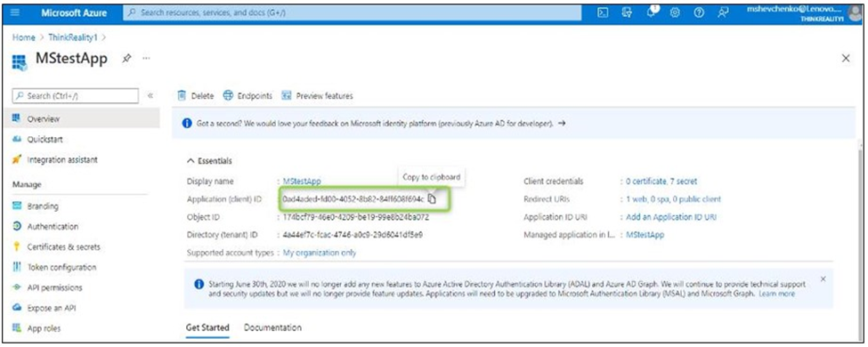Click the Delete button
Viewport: 868px width, 347px height.
point(196,96)
